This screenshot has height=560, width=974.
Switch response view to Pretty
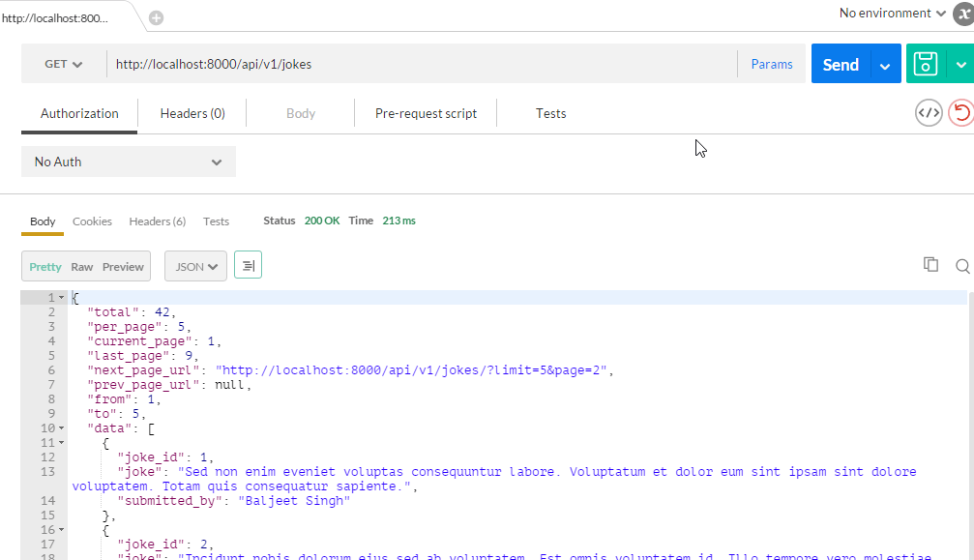(45, 267)
